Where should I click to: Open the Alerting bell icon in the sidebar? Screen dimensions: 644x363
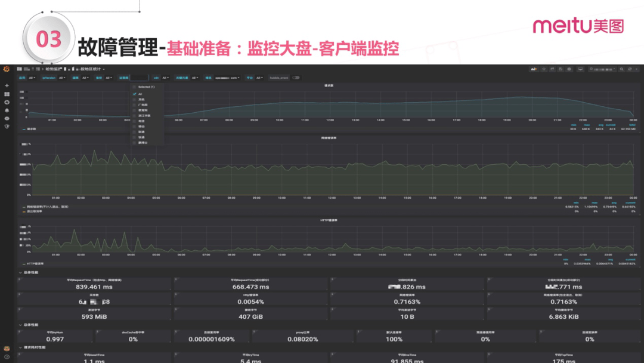pos(7,110)
